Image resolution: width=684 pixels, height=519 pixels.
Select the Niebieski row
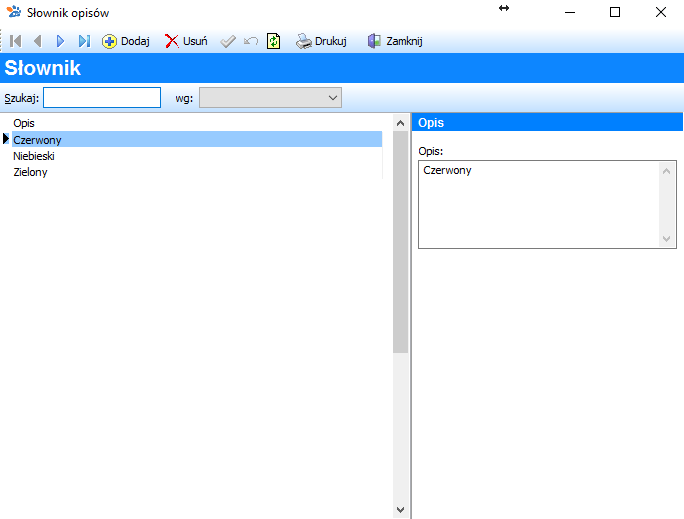(197, 156)
